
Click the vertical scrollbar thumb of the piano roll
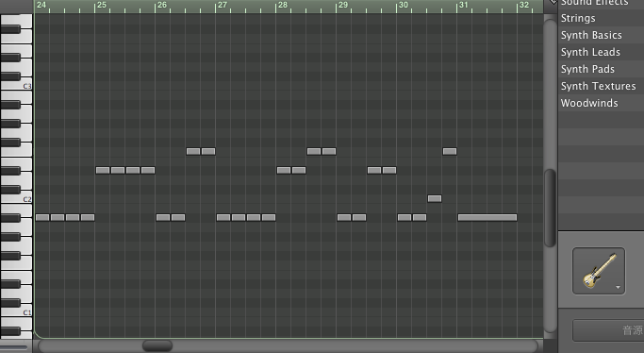click(x=550, y=208)
